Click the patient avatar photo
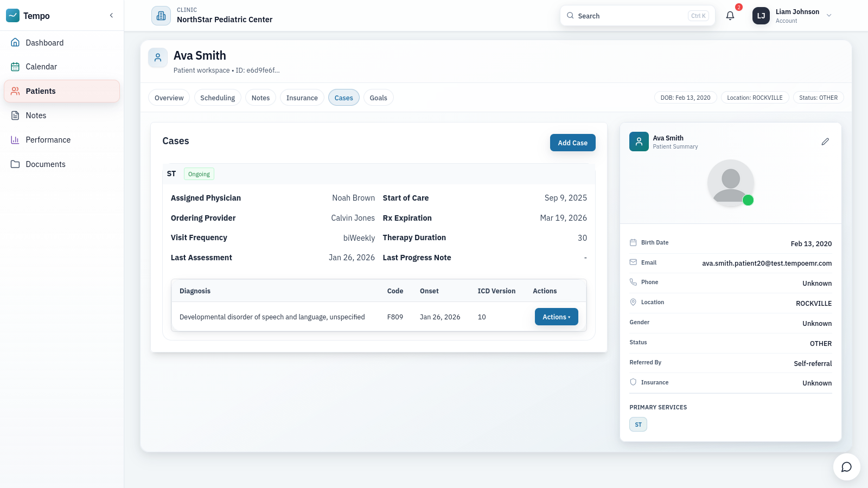The width and height of the screenshot is (868, 488). pyautogui.click(x=731, y=183)
